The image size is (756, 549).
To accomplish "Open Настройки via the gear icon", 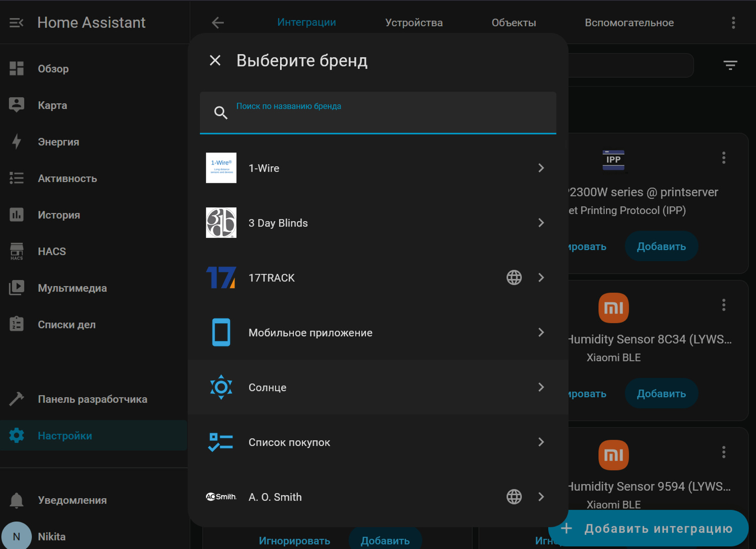I will 17,435.
